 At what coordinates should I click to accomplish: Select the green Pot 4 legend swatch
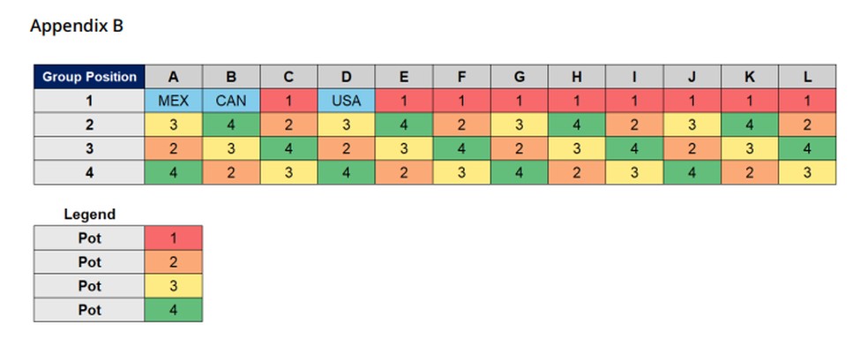pos(174,310)
